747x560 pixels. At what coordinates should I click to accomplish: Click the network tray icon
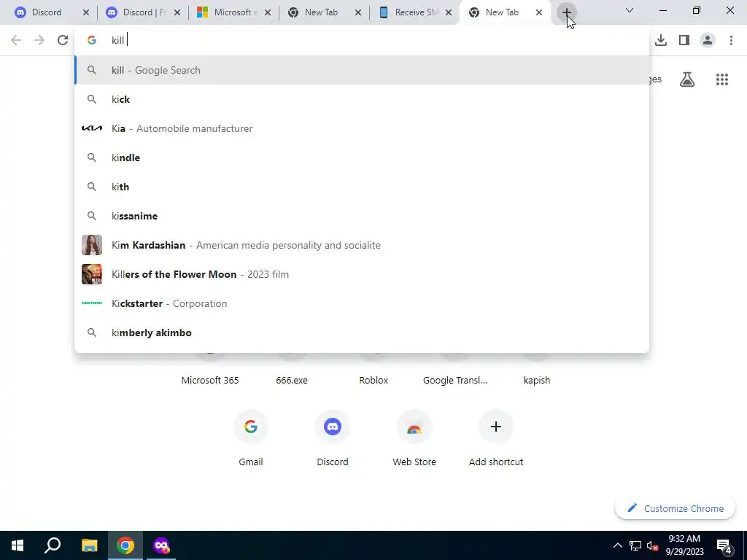(635, 545)
